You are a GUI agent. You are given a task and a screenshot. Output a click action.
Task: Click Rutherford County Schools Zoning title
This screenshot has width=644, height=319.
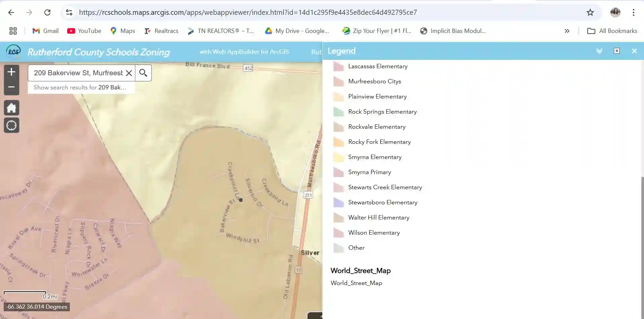coord(99,52)
